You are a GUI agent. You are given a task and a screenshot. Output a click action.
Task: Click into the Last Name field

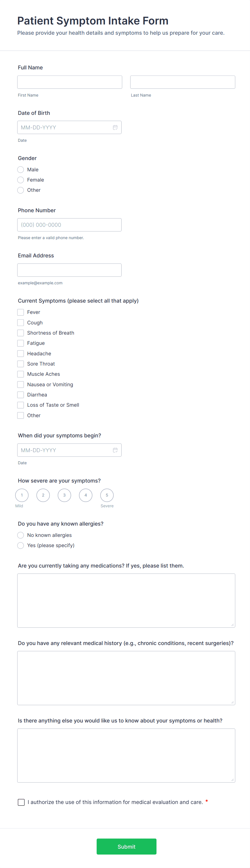point(183,82)
